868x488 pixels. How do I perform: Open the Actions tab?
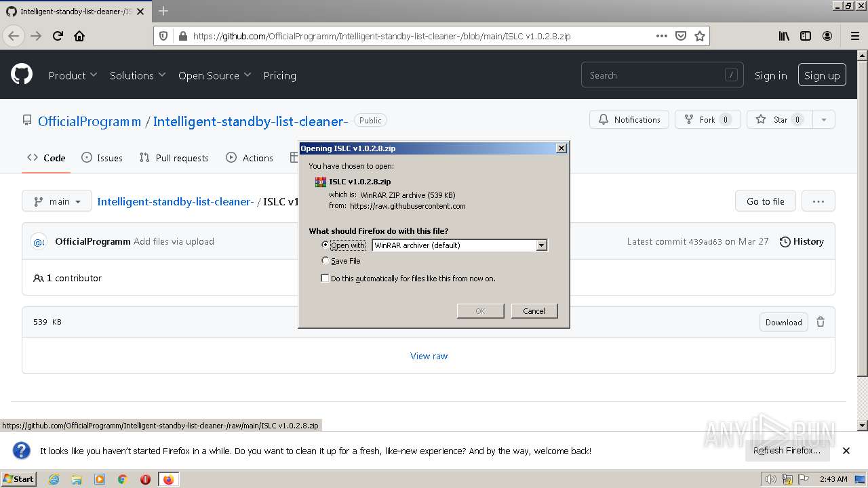click(249, 158)
